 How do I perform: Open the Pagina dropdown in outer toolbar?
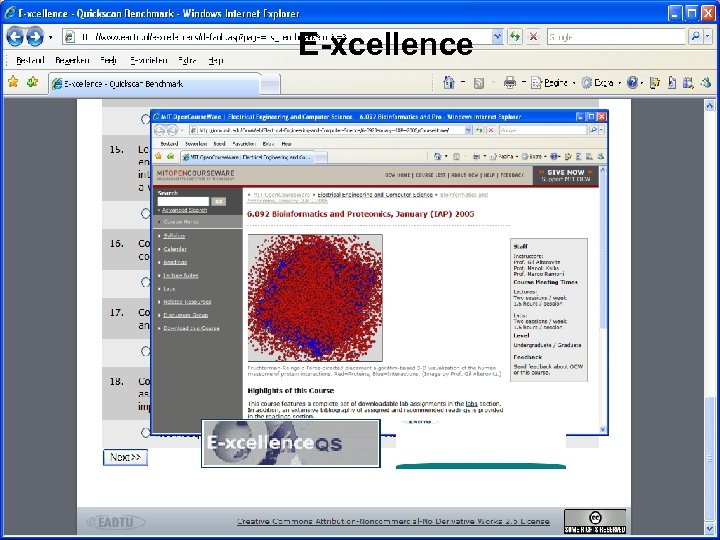[x=574, y=83]
